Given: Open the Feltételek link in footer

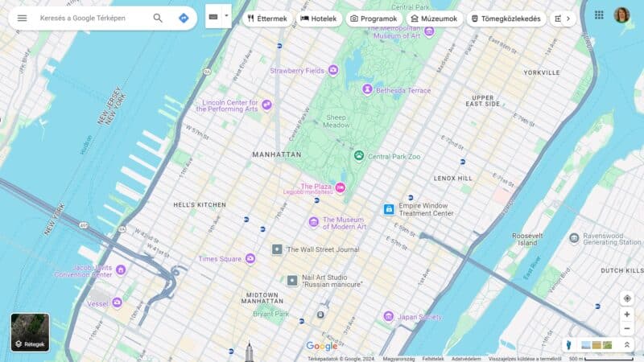Looking at the screenshot, I should 433,359.
